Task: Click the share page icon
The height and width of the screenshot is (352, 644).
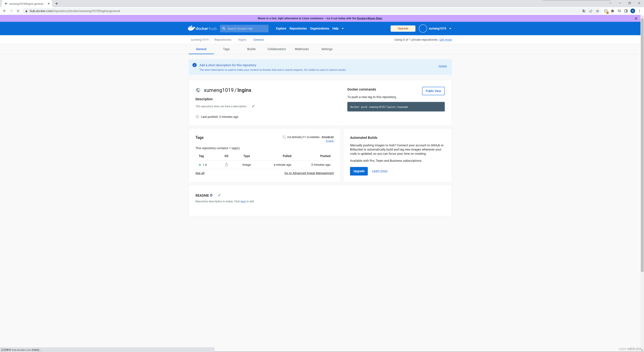Action: click(591, 11)
